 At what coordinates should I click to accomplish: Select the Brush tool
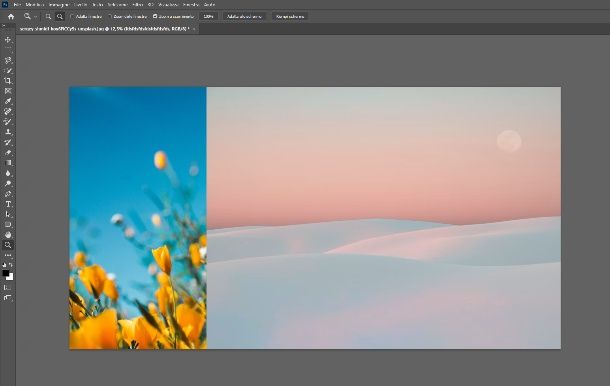pyautogui.click(x=8, y=122)
